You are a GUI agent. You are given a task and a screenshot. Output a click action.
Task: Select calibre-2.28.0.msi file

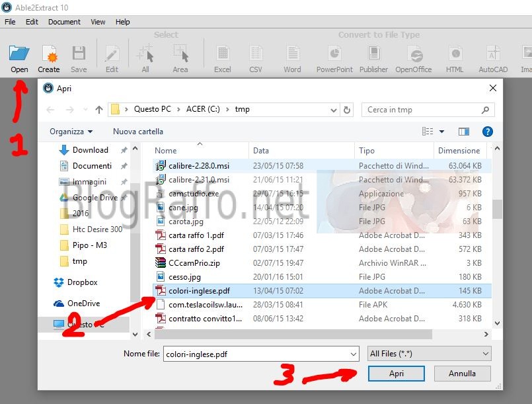click(322, 166)
